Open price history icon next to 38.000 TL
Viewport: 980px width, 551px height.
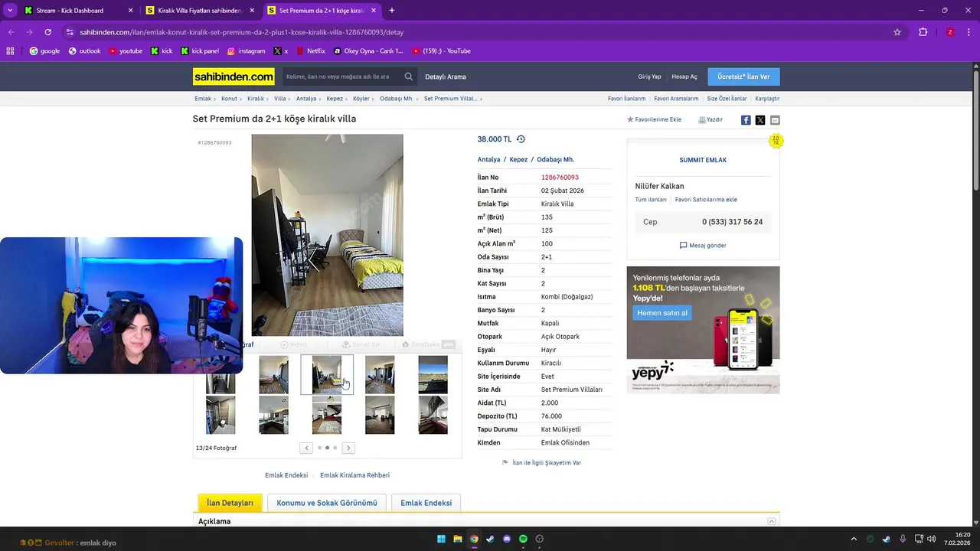pyautogui.click(x=521, y=139)
